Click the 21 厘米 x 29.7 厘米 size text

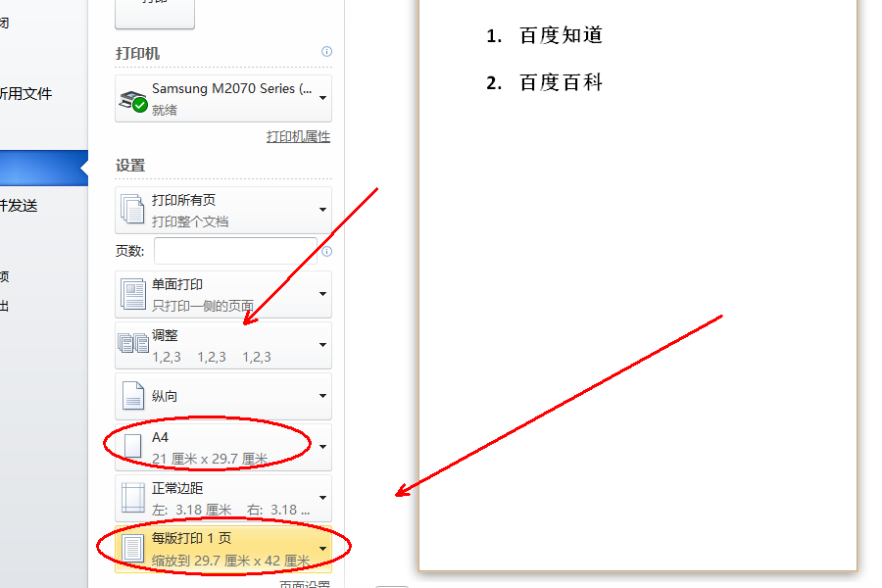point(210,460)
